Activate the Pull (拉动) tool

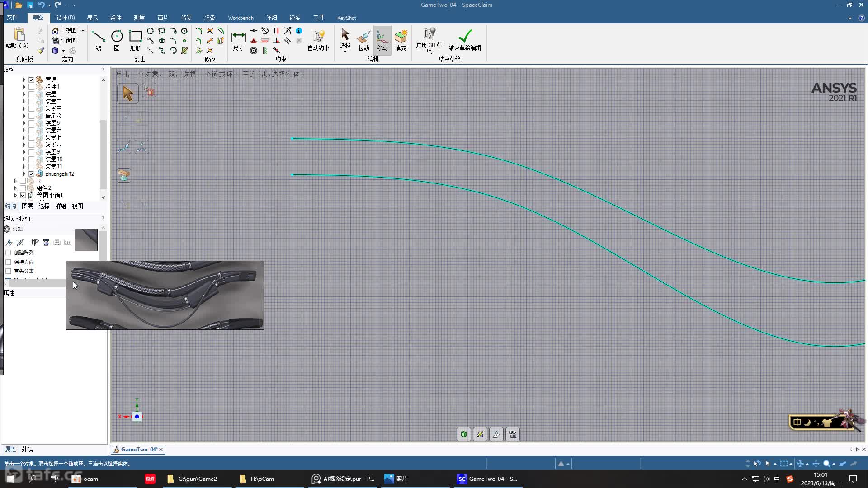click(363, 40)
